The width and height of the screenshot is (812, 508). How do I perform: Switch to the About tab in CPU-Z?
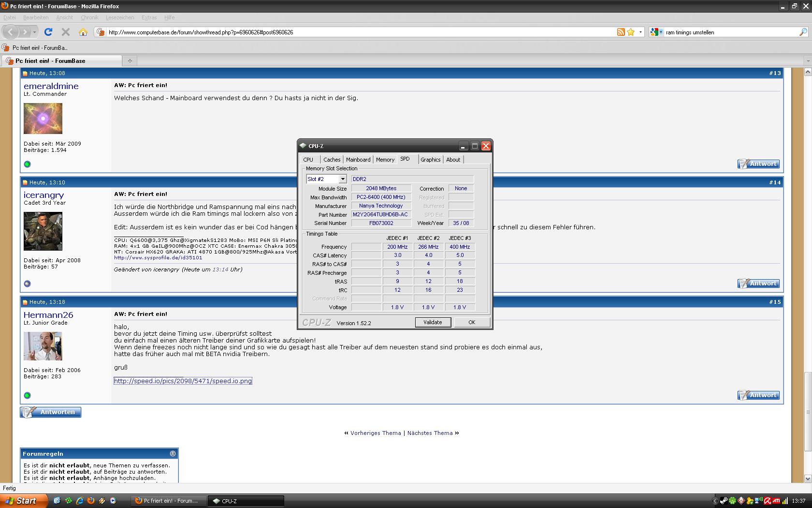[453, 160]
